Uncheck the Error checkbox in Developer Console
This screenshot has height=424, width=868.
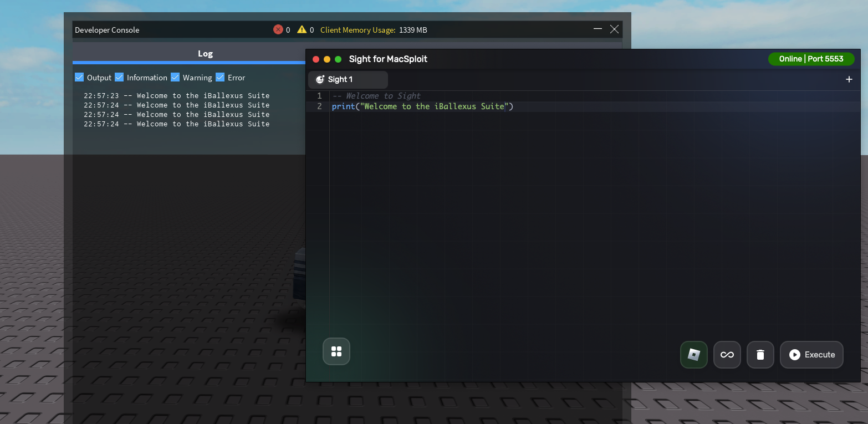tap(220, 77)
